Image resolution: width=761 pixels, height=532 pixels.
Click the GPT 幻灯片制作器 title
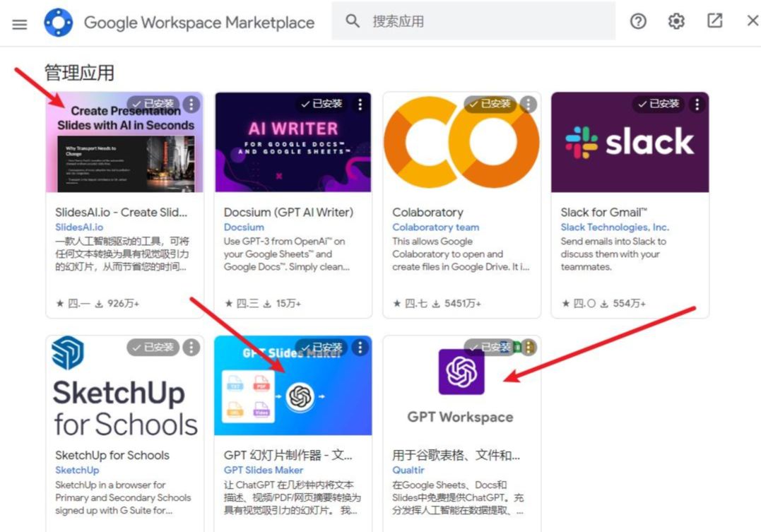click(288, 455)
